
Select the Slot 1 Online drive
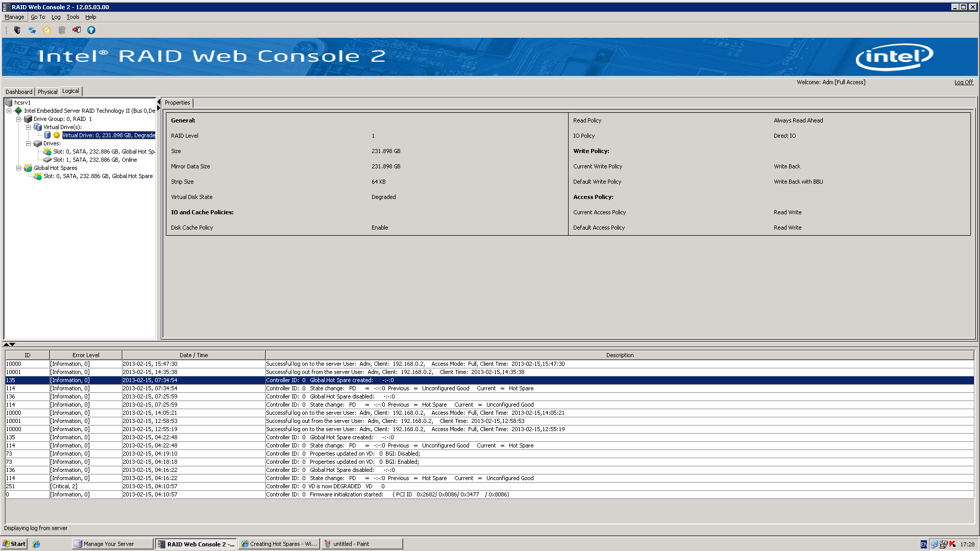coord(94,160)
